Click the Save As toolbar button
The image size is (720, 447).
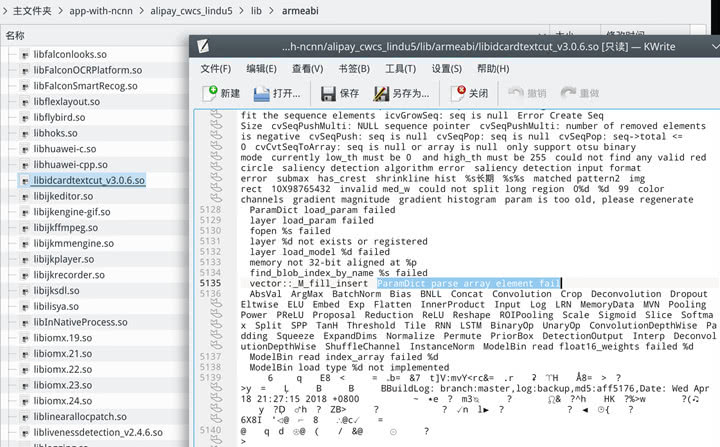(x=401, y=94)
